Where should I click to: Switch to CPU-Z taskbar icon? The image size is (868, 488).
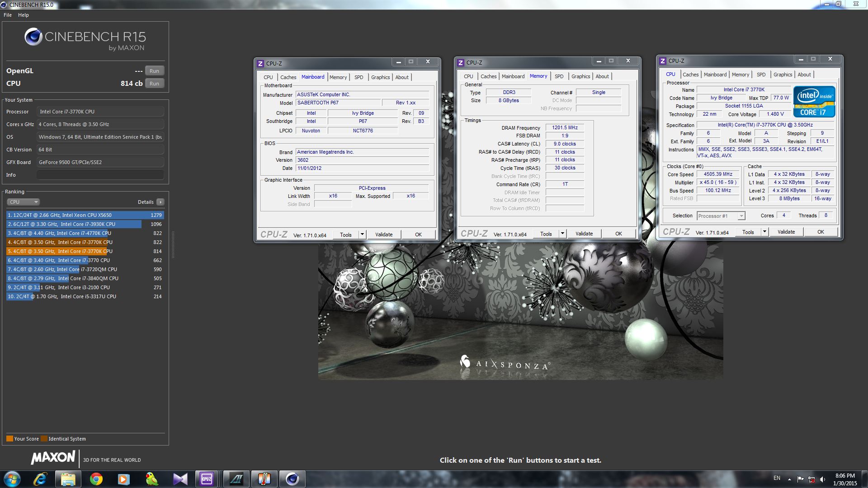tap(207, 479)
